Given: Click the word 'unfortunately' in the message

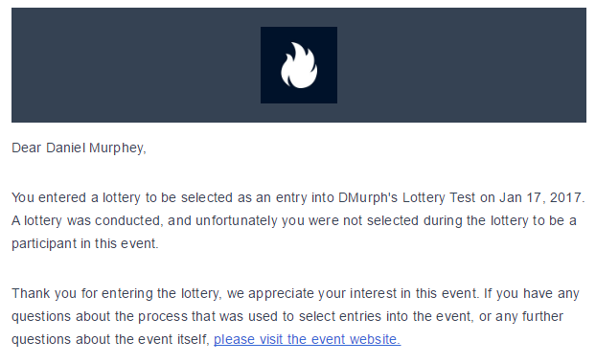Looking at the screenshot, I should coord(237,220).
